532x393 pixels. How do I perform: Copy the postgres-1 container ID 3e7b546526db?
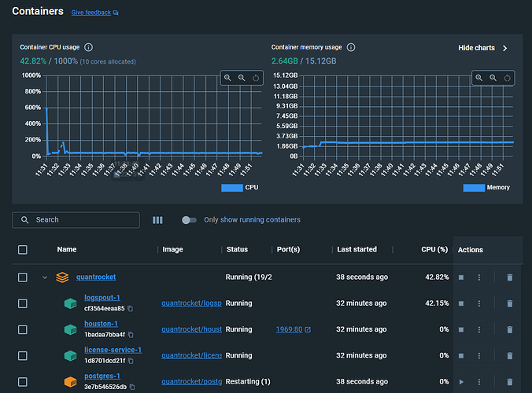click(x=132, y=387)
